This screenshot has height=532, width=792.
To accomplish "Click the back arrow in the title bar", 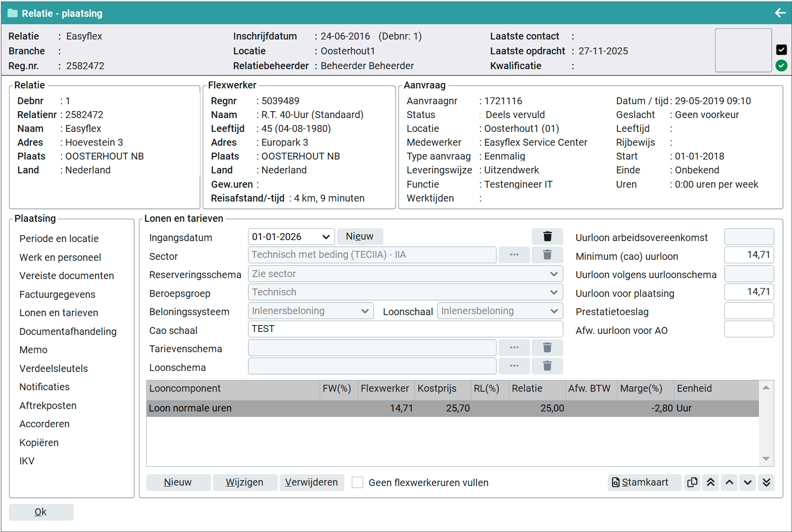I will tap(780, 13).
